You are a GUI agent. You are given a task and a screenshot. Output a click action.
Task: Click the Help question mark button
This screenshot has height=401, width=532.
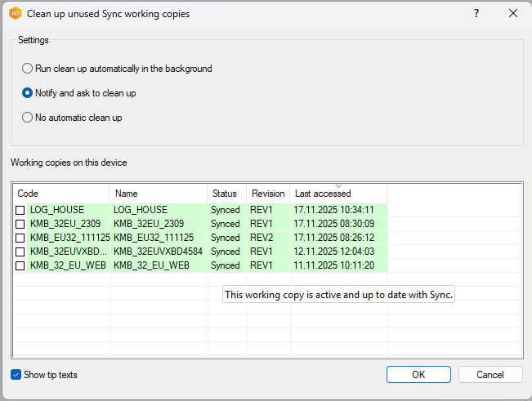click(x=476, y=13)
